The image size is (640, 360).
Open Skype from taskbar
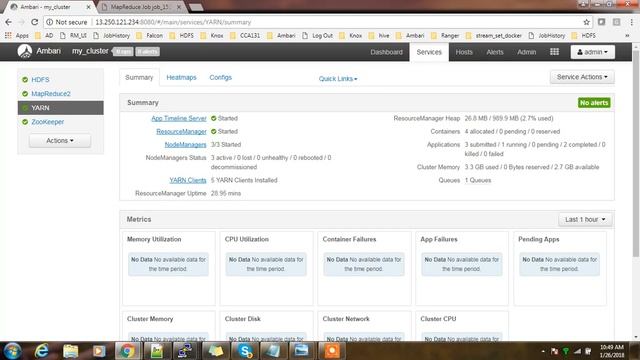245,351
